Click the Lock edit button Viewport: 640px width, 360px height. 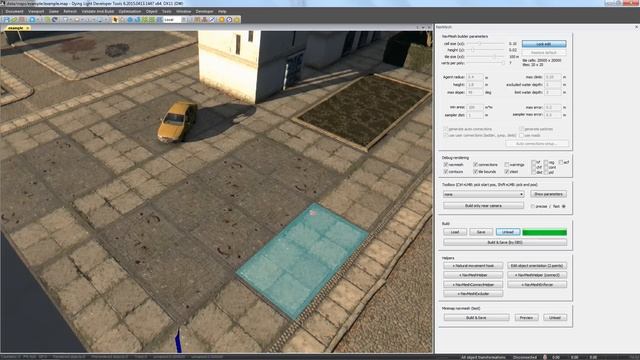[x=544, y=44]
